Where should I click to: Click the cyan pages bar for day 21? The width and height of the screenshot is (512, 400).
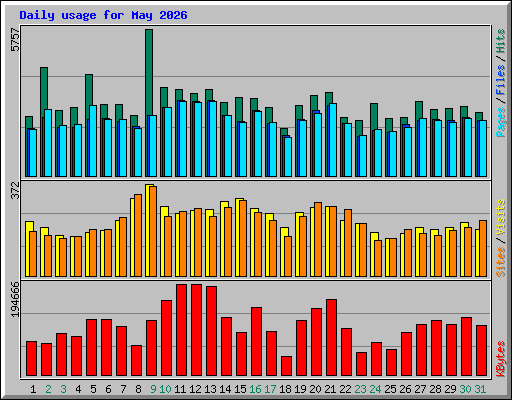coord(333,140)
